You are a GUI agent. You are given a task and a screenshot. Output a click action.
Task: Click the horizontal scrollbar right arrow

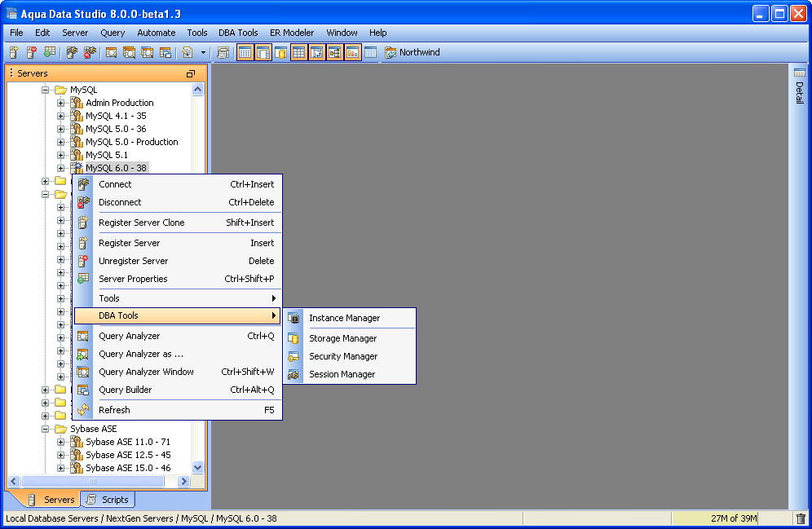pyautogui.click(x=183, y=482)
